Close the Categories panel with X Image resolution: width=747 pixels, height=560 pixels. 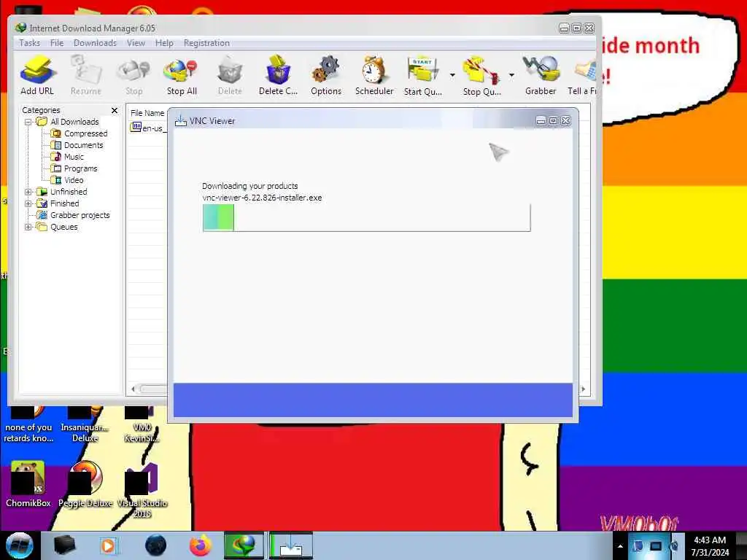115,111
